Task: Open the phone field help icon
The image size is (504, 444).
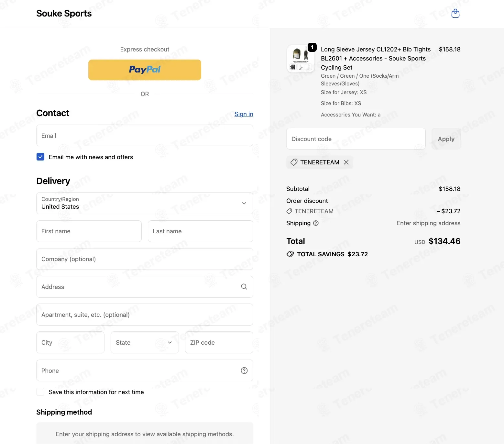Action: [x=244, y=371]
